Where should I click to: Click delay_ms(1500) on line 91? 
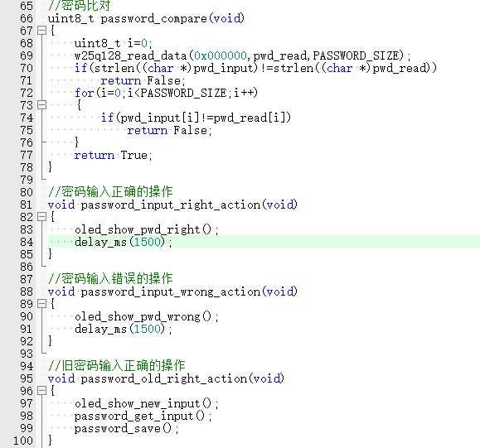[124, 330]
